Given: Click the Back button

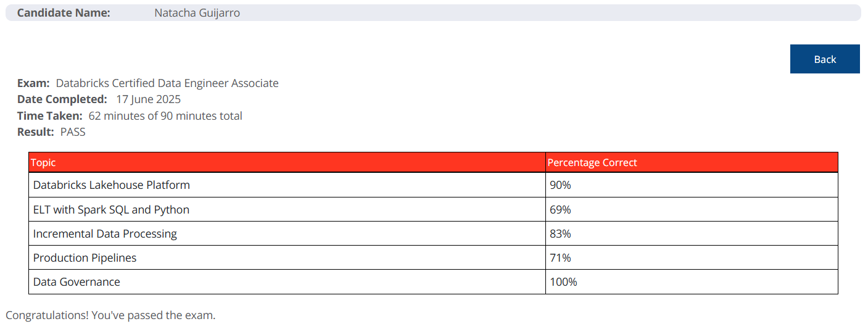Looking at the screenshot, I should [825, 59].
